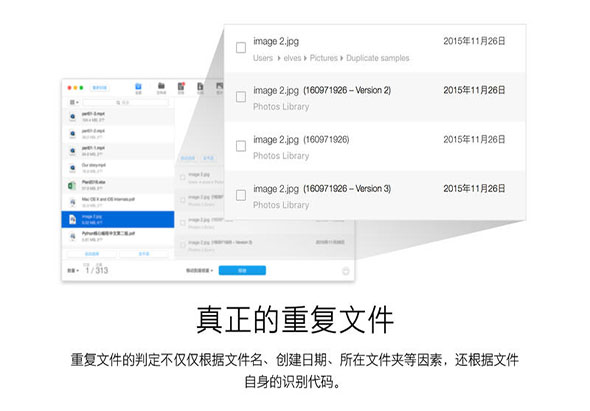Open the sort dropdown beside 1 / 313
Image resolution: width=590 pixels, height=411 pixels.
coord(73,271)
